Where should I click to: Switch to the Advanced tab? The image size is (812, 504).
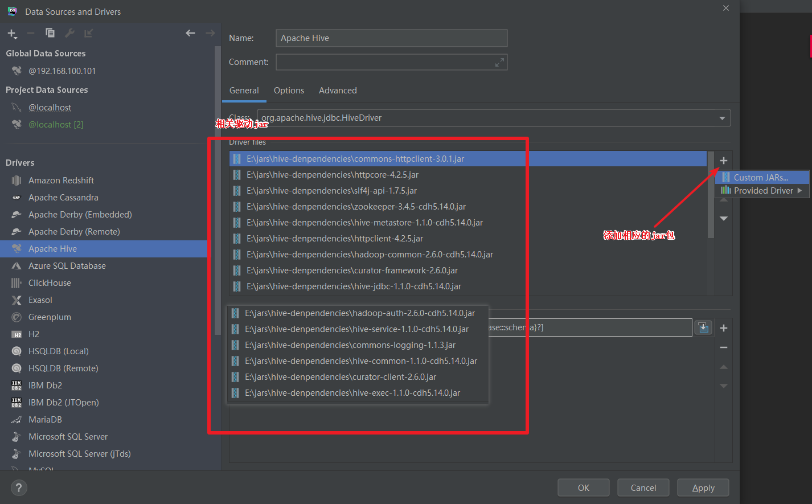338,91
